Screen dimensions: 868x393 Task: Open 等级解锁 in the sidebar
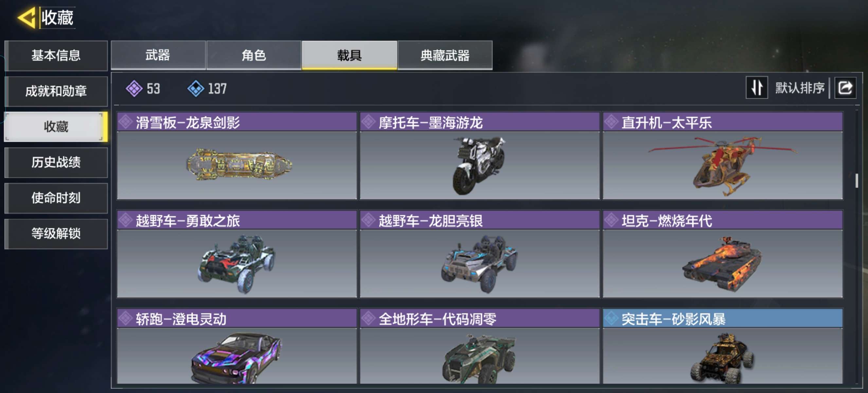[56, 234]
